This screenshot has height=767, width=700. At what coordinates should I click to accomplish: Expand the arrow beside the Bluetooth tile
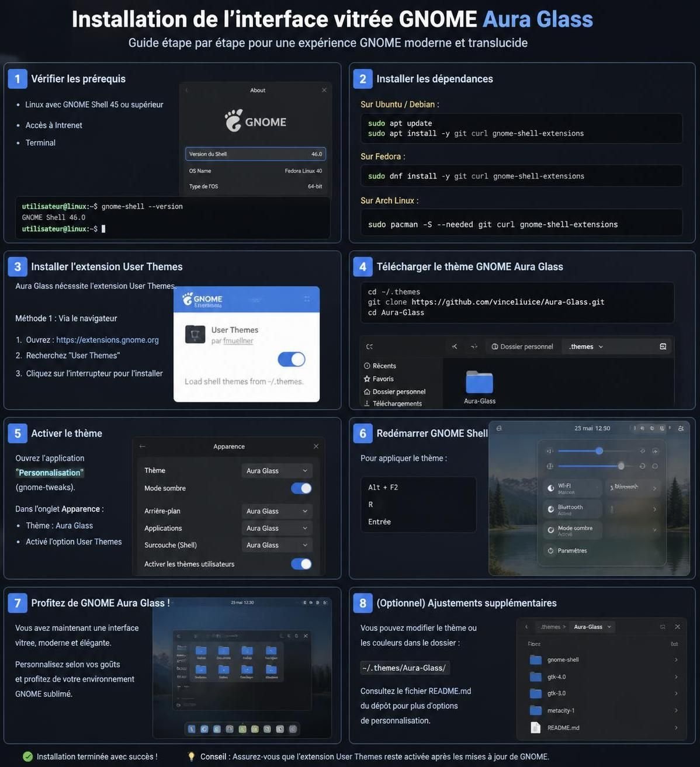654,509
